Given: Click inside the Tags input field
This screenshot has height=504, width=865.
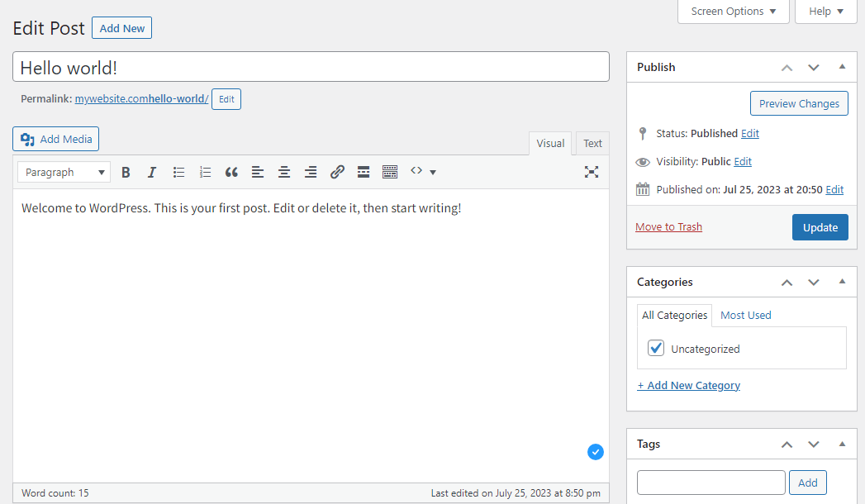Looking at the screenshot, I should [711, 482].
